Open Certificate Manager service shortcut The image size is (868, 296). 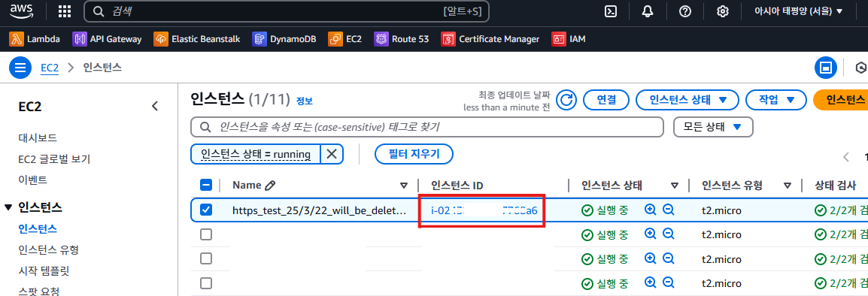pos(490,39)
